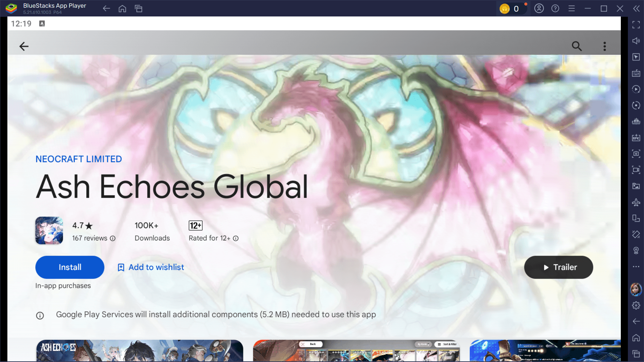Click the keyboard indicator in status bar
This screenshot has width=644, height=362.
[x=42, y=24]
